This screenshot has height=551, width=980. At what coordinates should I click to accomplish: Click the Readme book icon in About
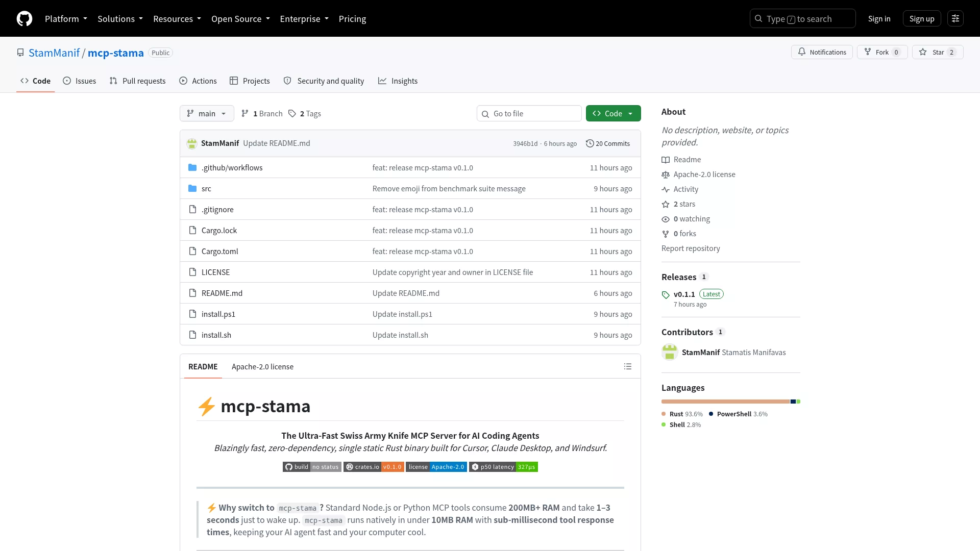pyautogui.click(x=666, y=160)
